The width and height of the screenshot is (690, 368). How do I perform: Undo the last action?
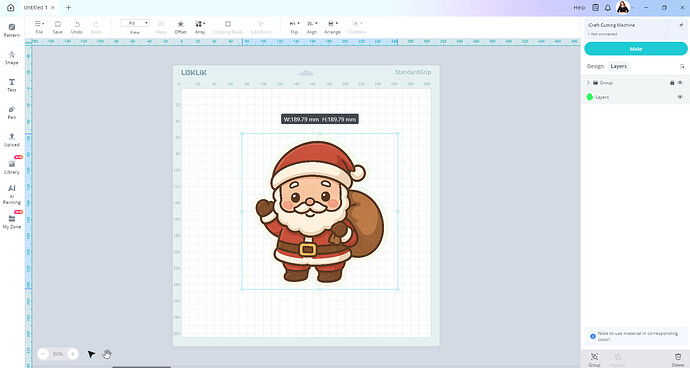point(77,27)
